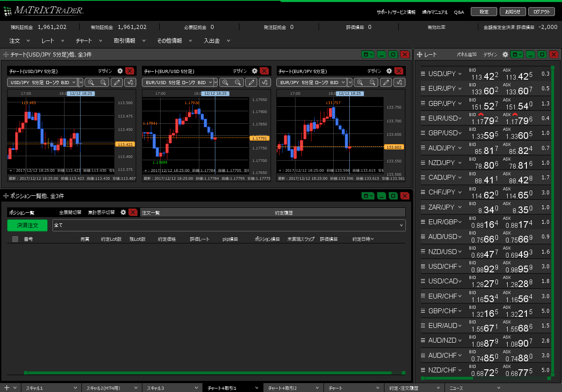
Task: Expand the GBP/JPY pair selector in the rate list
Action: coord(460,103)
